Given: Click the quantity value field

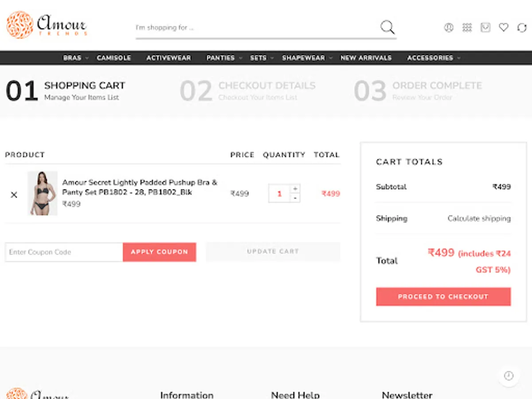Looking at the screenshot, I should coord(279,194).
